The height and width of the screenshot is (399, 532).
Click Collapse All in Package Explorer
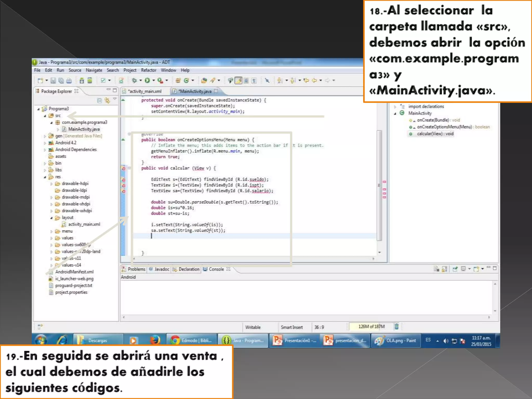coord(99,101)
